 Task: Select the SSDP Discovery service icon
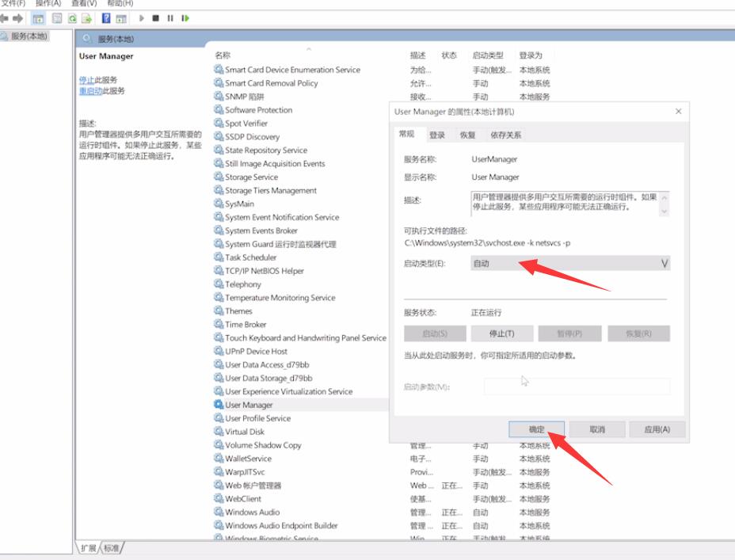(219, 136)
